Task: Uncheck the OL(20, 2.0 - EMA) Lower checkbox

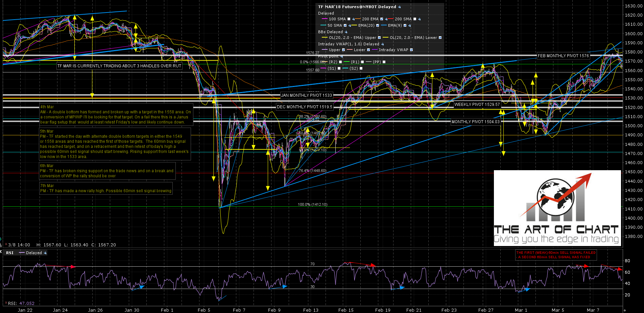Action: point(440,38)
